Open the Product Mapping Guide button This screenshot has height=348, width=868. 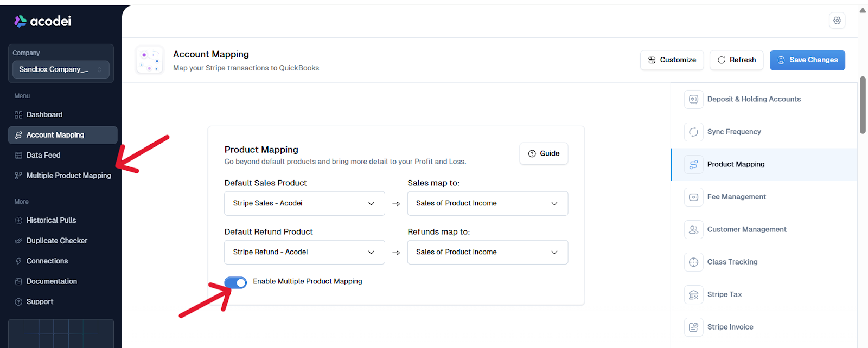coord(544,153)
